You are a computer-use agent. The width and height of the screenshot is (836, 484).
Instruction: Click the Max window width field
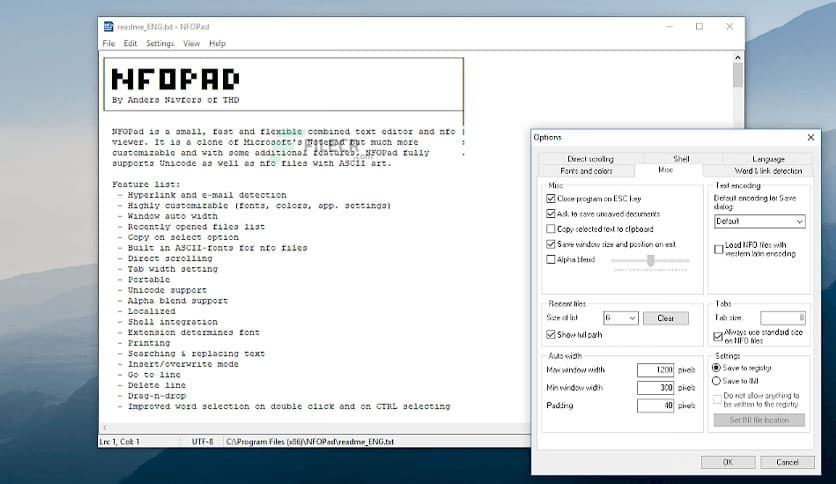tap(656, 370)
